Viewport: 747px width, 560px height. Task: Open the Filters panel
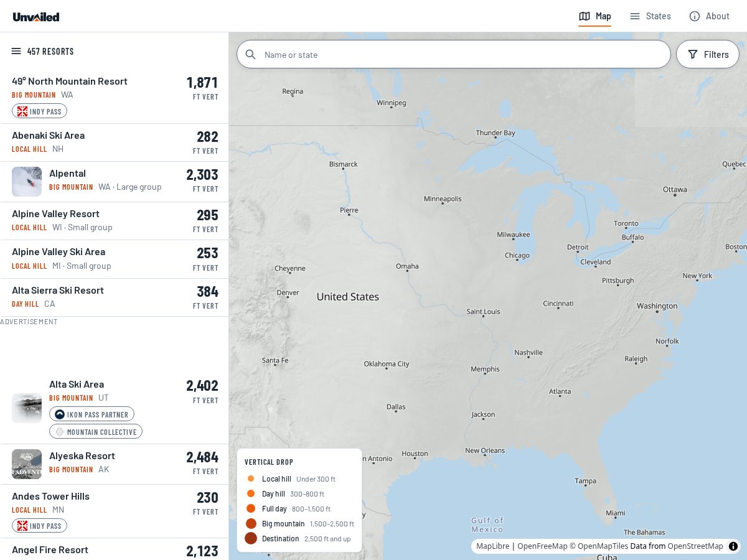[708, 54]
